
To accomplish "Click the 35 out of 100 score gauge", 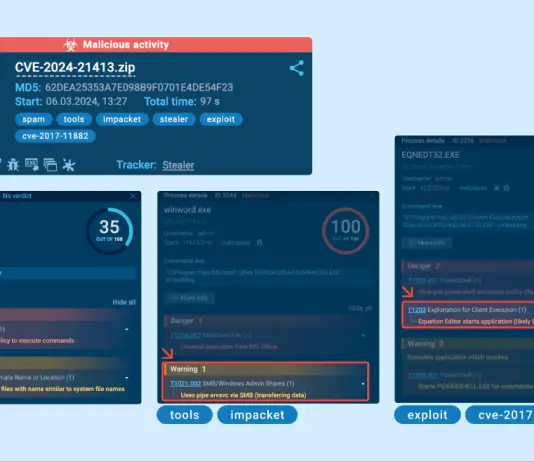I will point(109,231).
